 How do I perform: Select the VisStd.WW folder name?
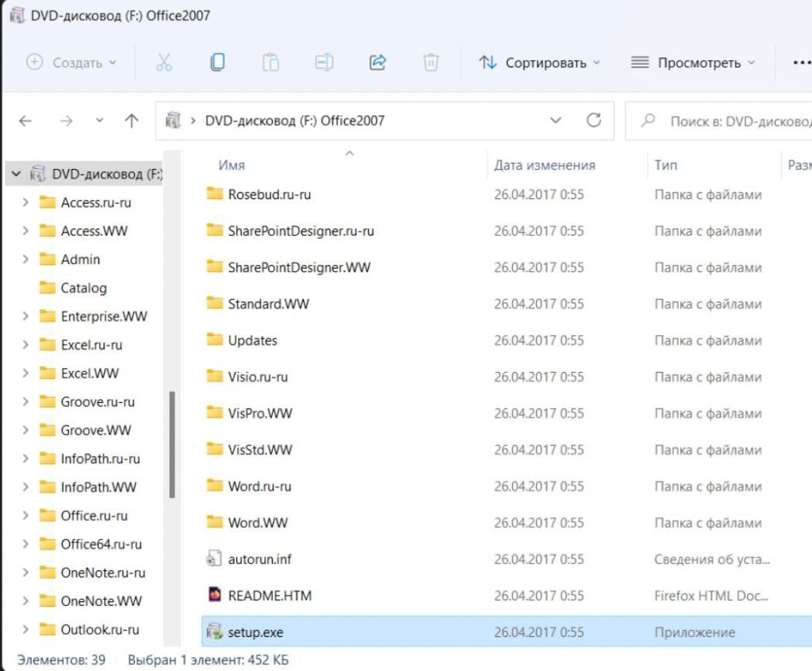click(x=260, y=449)
